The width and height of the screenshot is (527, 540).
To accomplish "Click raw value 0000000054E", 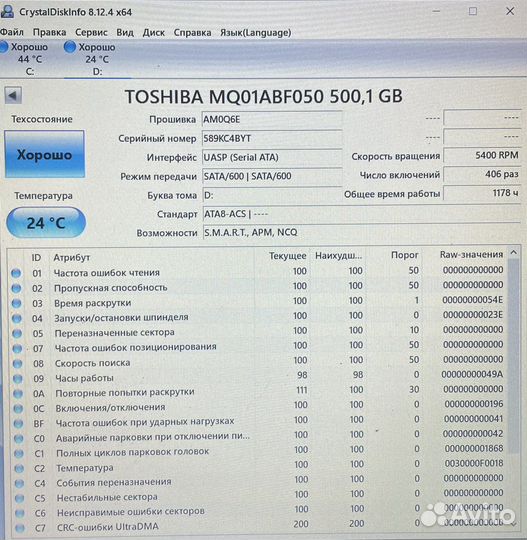I will pos(472,300).
